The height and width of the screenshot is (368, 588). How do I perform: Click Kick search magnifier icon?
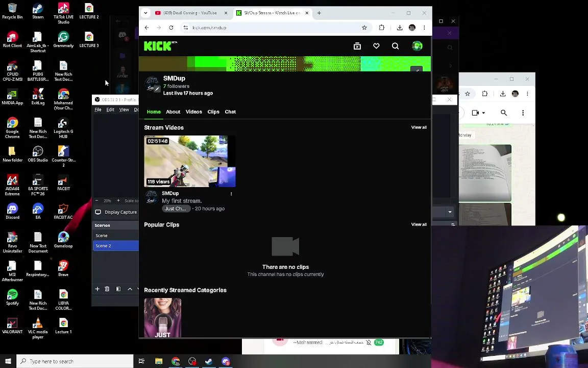[395, 46]
